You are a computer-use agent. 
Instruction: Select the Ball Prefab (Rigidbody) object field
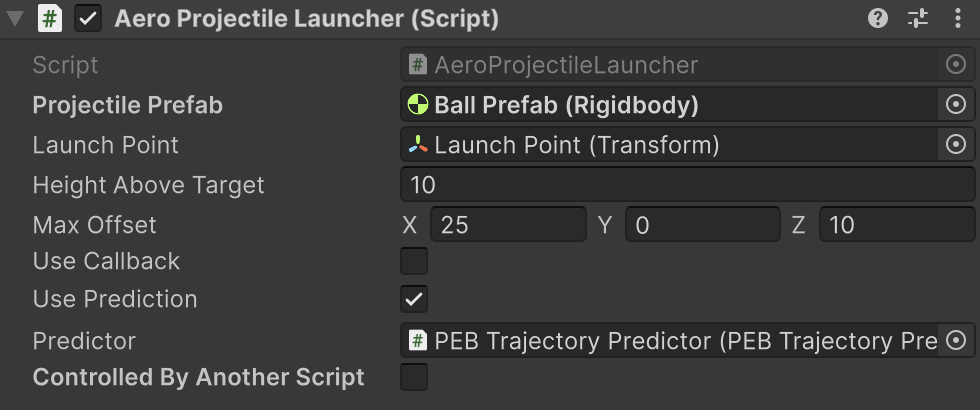click(670, 105)
